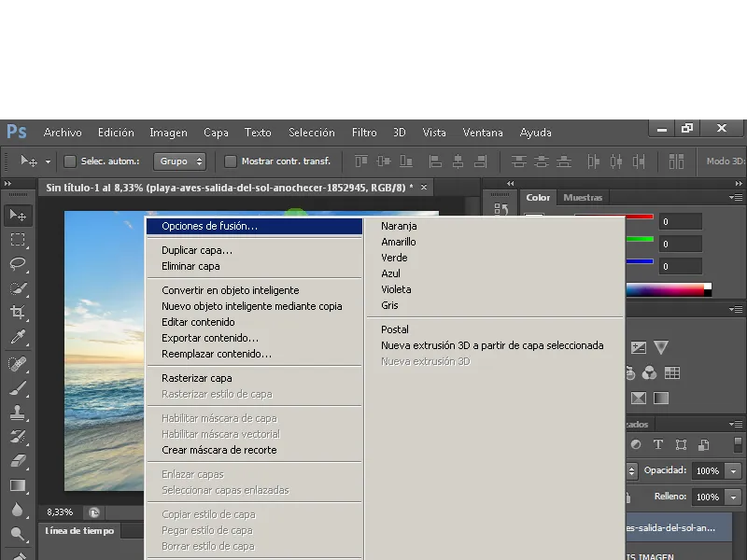
Task: Open the Relleno dropdown arrow
Action: (x=733, y=497)
